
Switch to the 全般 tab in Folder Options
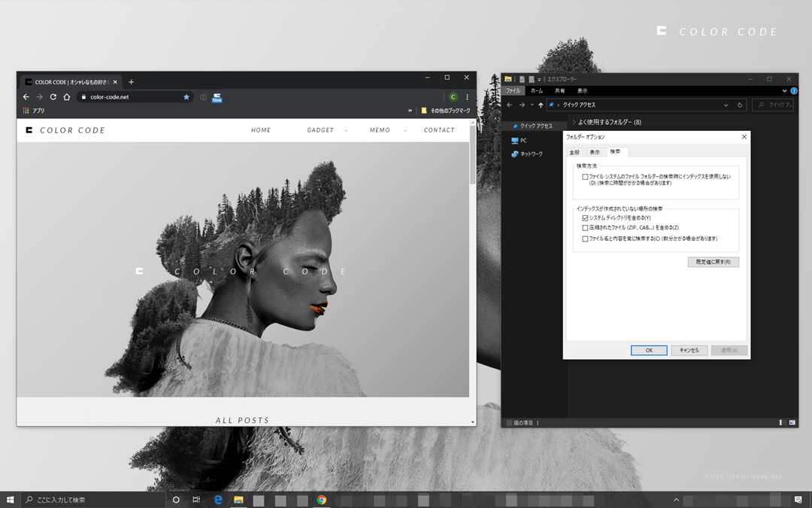[574, 152]
